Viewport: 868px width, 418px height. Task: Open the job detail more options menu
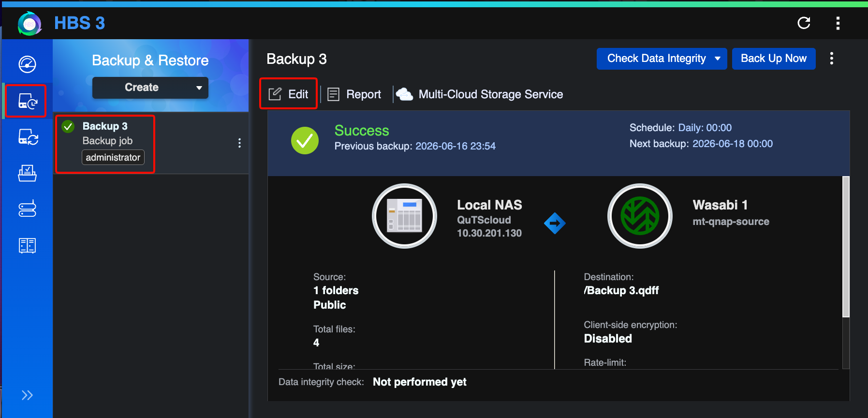point(832,59)
